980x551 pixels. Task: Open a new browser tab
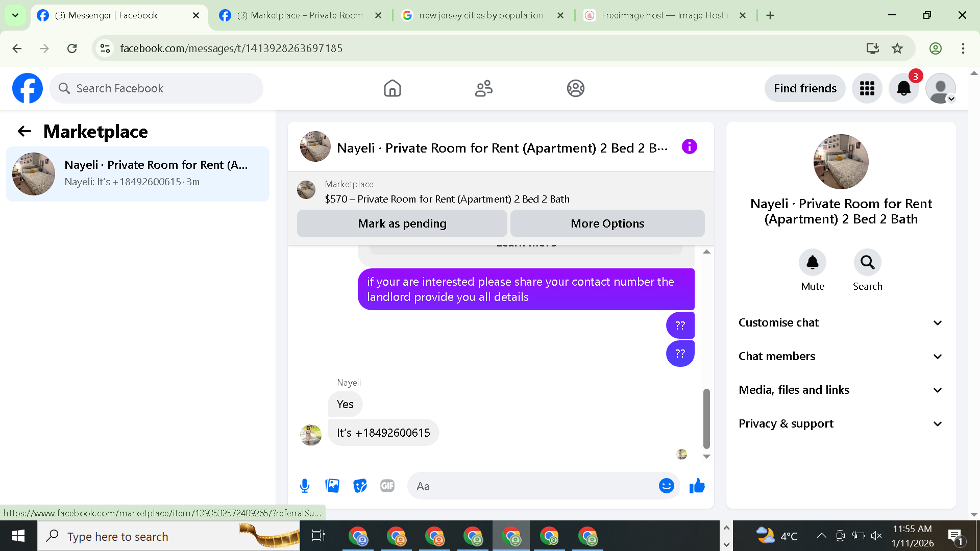(x=770, y=15)
